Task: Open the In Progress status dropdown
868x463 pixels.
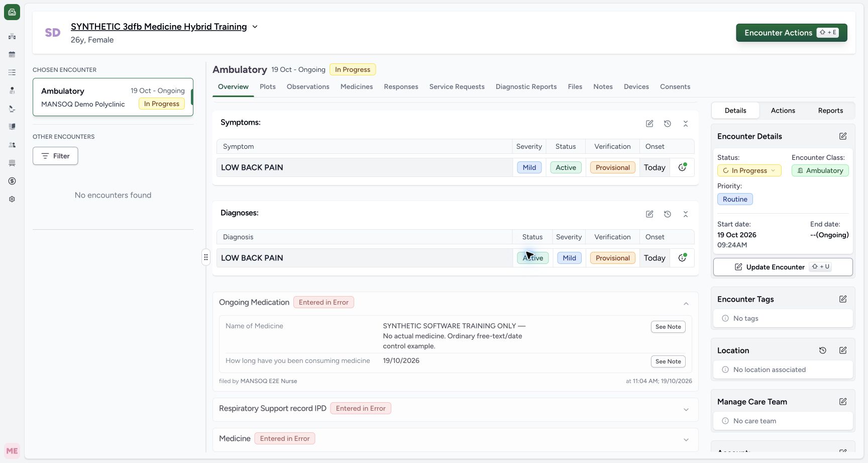Action: pyautogui.click(x=749, y=170)
